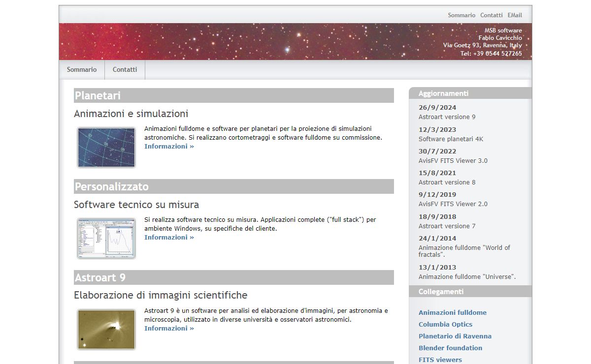Click the 9/12/2019 update date

click(437, 195)
